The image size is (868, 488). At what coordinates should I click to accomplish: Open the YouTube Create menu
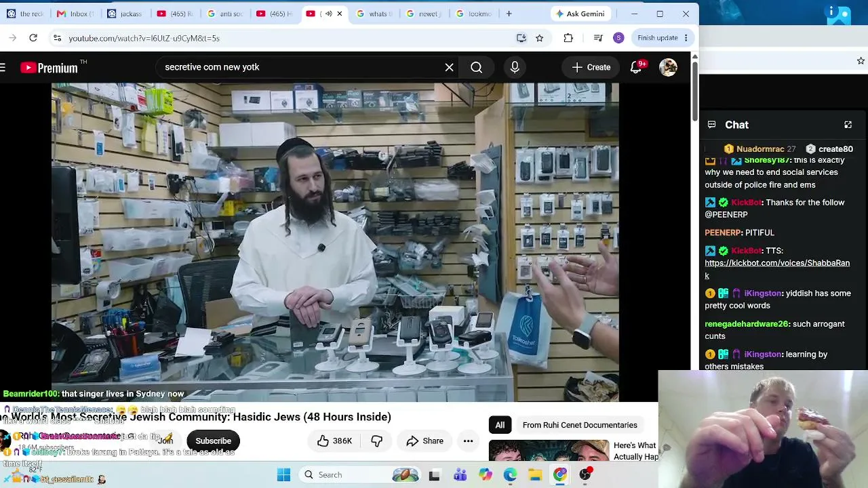point(591,67)
